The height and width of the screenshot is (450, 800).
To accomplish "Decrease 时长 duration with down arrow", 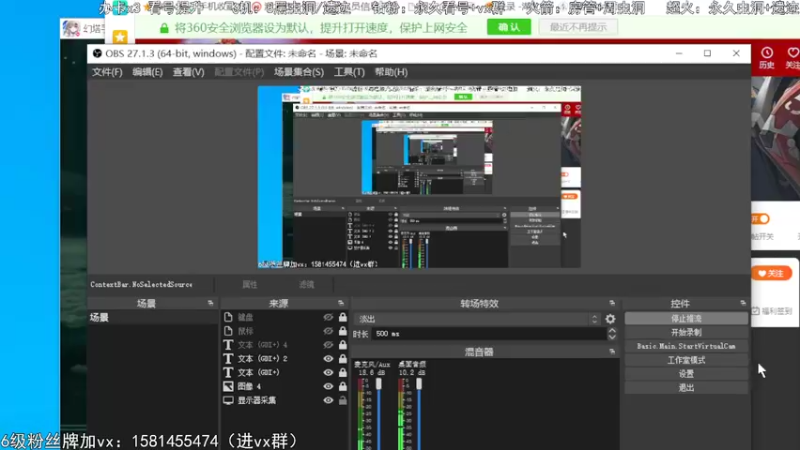I will 612,337.
